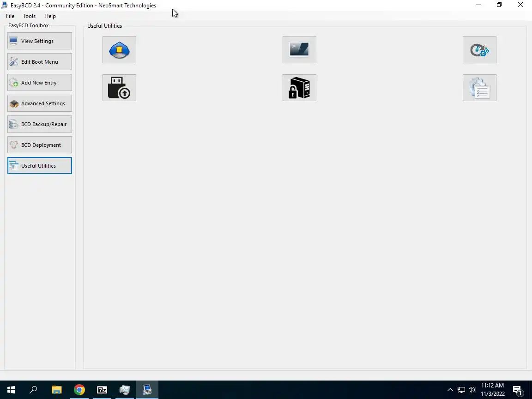Viewport: 532px width, 399px height.
Task: Open the gear checklist utility icon
Action: tap(479, 88)
